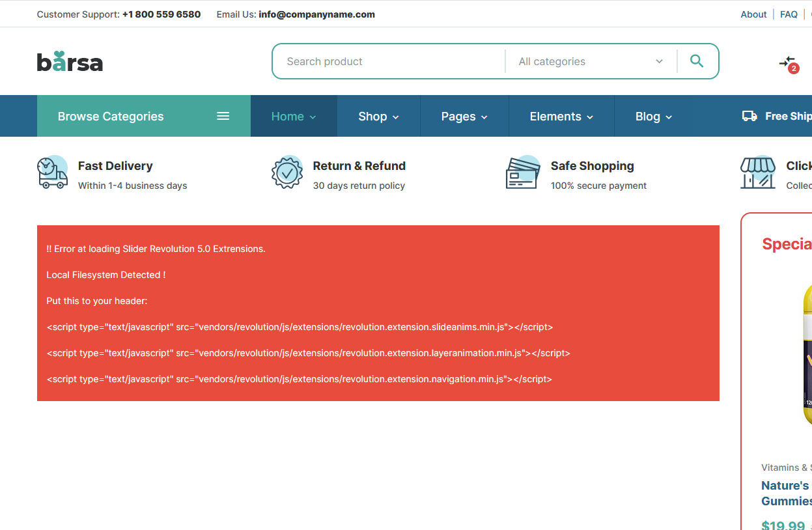This screenshot has width=812, height=530.
Task: Click the Fast Delivery truck icon
Action: (52, 173)
